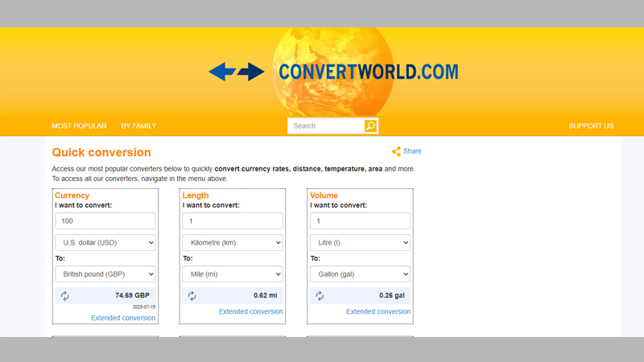Click the Volume swap refresh icon

tap(320, 296)
